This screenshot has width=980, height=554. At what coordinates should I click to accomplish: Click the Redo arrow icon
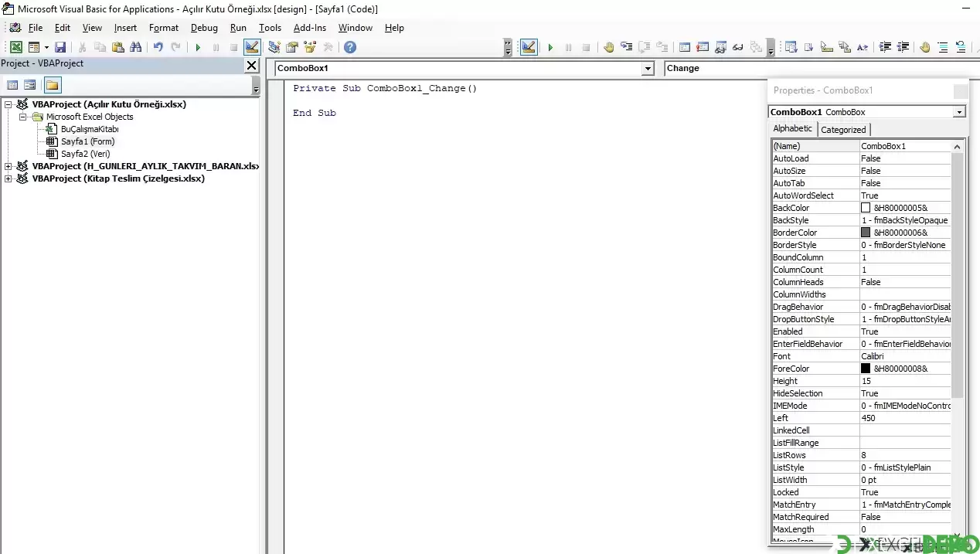(x=175, y=47)
